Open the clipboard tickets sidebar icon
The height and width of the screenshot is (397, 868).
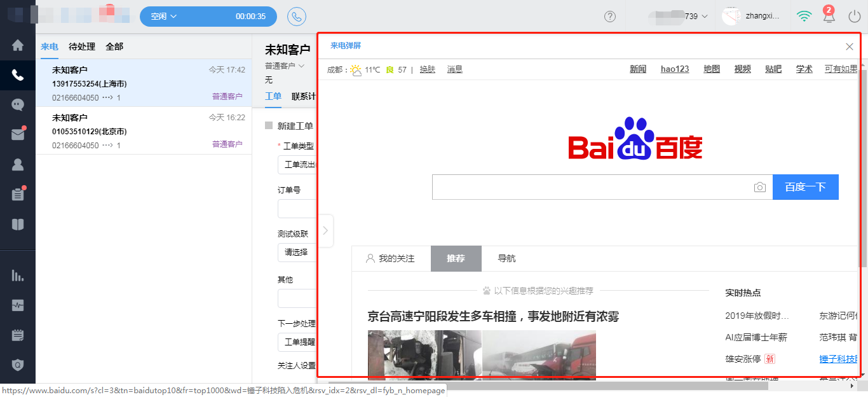point(18,194)
